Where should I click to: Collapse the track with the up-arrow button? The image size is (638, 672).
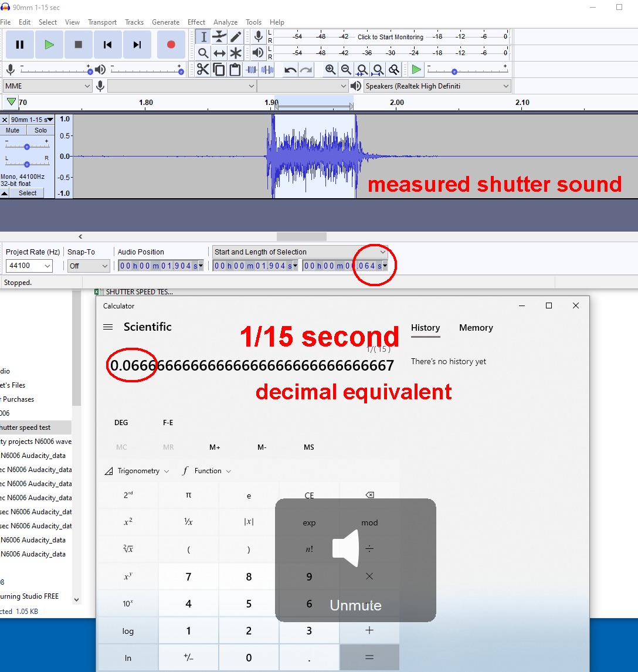[x=4, y=194]
